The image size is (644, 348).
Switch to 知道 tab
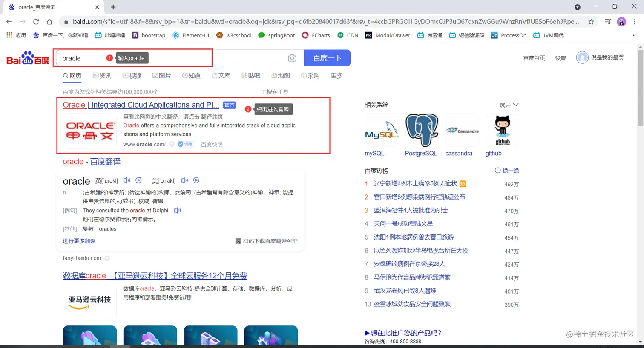click(x=192, y=76)
